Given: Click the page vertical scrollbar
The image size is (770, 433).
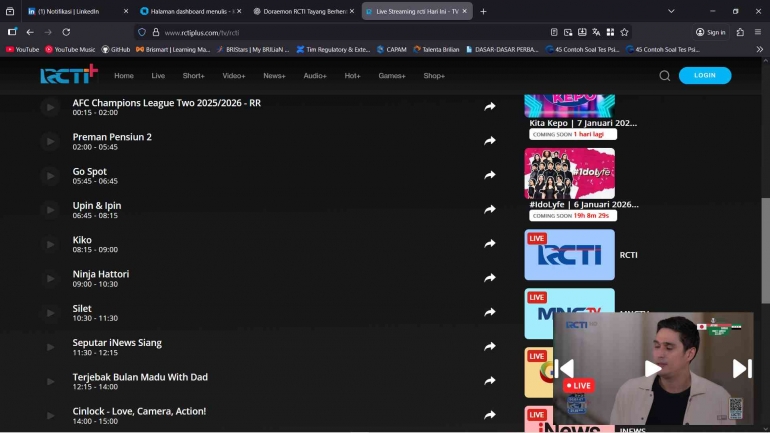Looking at the screenshot, I should click(x=765, y=250).
